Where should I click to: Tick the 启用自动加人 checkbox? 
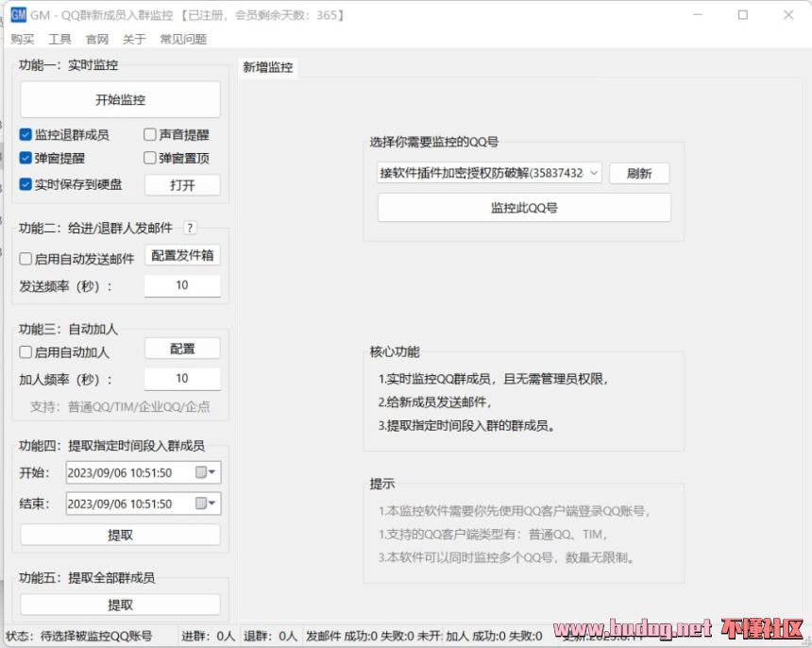pos(26,352)
